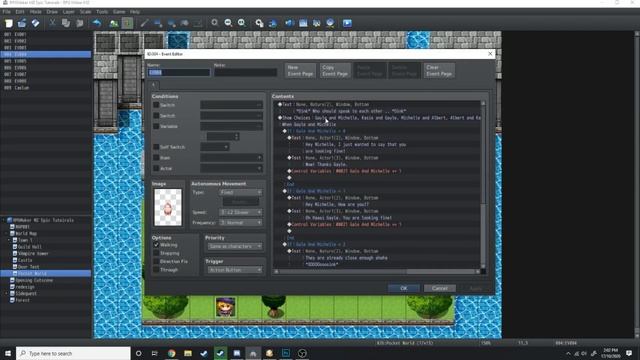Click the Copy toolbar icon
Image resolution: width=640 pixels, height=360 pixels.
point(66,23)
